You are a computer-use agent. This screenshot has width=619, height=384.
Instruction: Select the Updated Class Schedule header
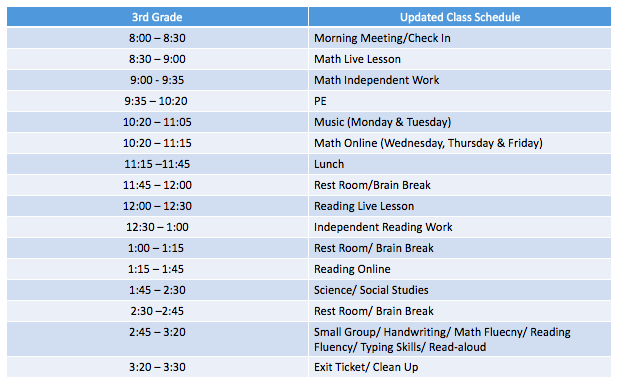tap(460, 17)
